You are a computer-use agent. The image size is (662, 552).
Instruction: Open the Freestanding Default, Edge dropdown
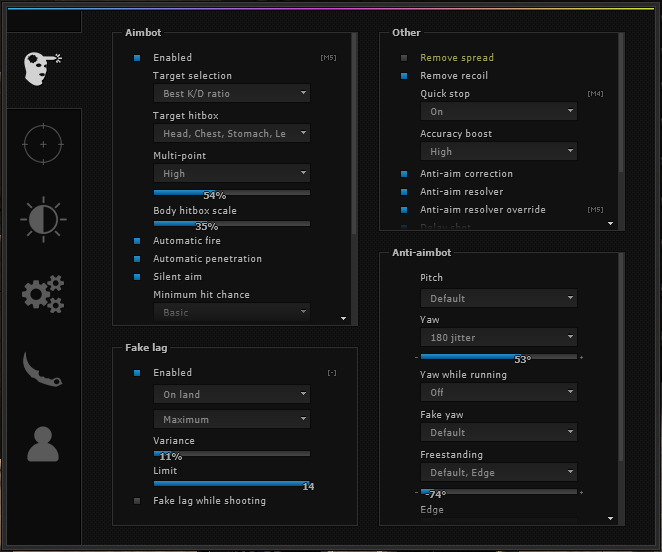click(x=498, y=472)
